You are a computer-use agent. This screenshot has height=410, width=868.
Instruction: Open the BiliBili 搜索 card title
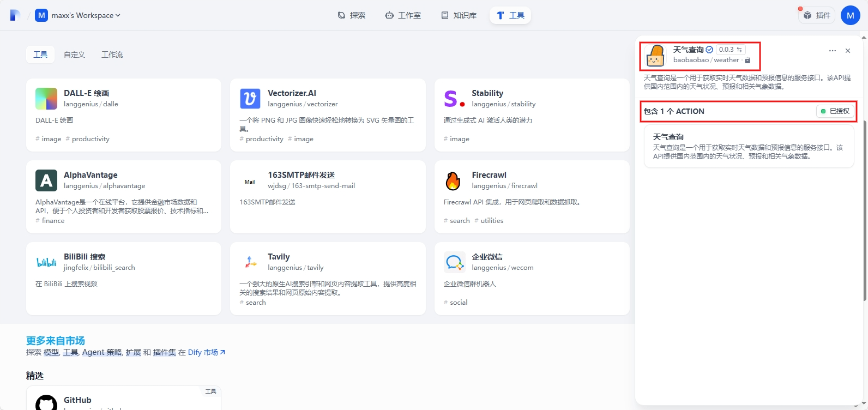(85, 257)
